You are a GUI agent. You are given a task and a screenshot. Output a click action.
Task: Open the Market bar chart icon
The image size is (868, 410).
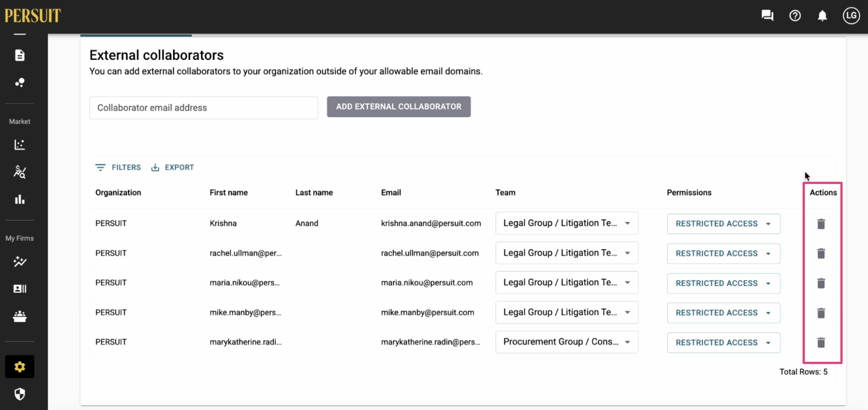click(20, 200)
